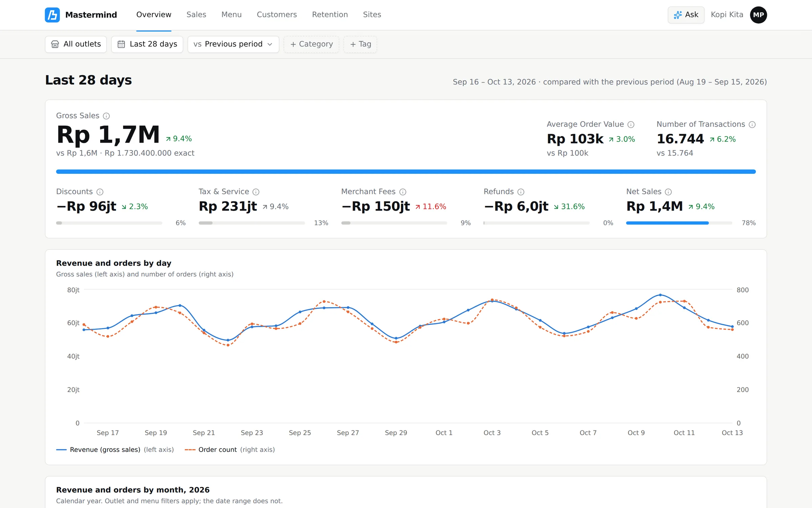Toggle Order count legend entry
812x508 pixels.
coord(230,450)
